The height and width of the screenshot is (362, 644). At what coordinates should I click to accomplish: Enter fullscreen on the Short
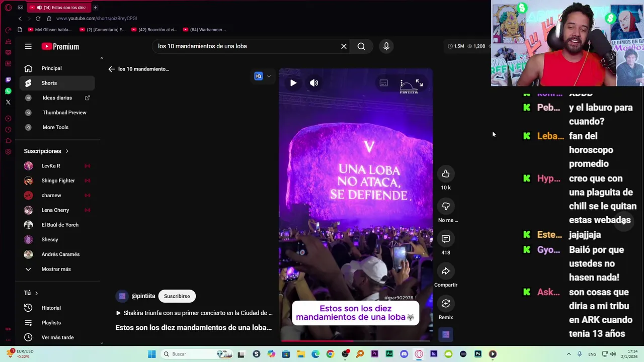click(x=419, y=83)
